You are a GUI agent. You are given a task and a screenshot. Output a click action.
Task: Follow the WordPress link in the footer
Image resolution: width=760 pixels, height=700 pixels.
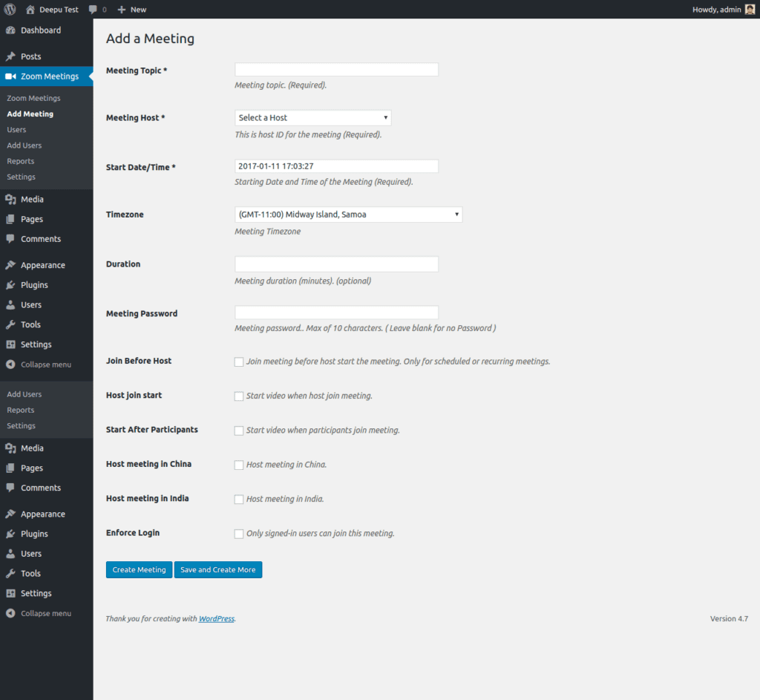[216, 618]
